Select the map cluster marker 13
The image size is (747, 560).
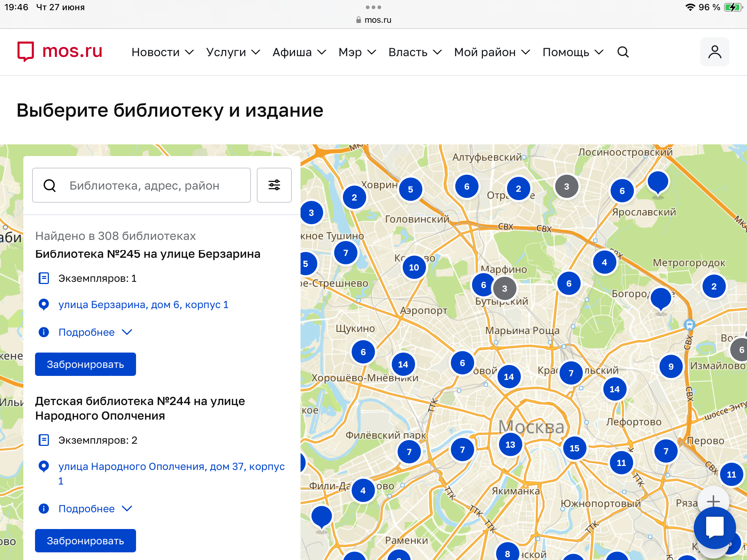coord(510,445)
